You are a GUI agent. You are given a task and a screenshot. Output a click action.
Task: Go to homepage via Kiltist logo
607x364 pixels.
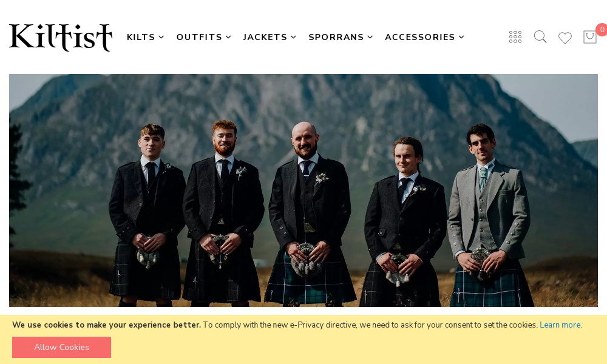(61, 38)
